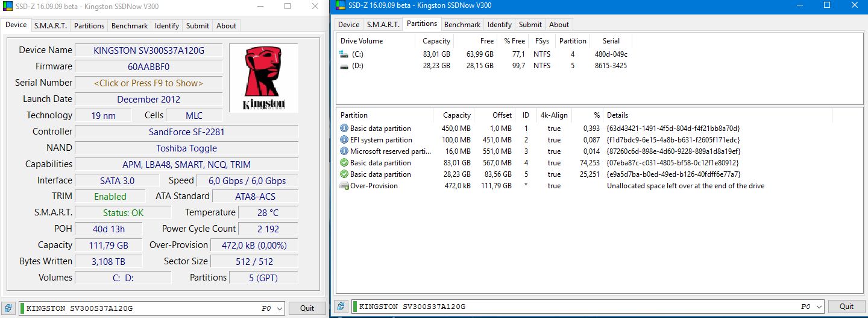This screenshot has height=318, width=868.
Task: Open S.M.A.R.T. tab in right window
Action: tap(383, 24)
